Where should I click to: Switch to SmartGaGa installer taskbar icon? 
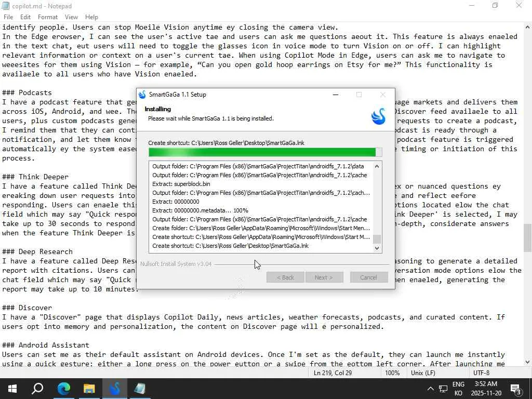click(114, 389)
